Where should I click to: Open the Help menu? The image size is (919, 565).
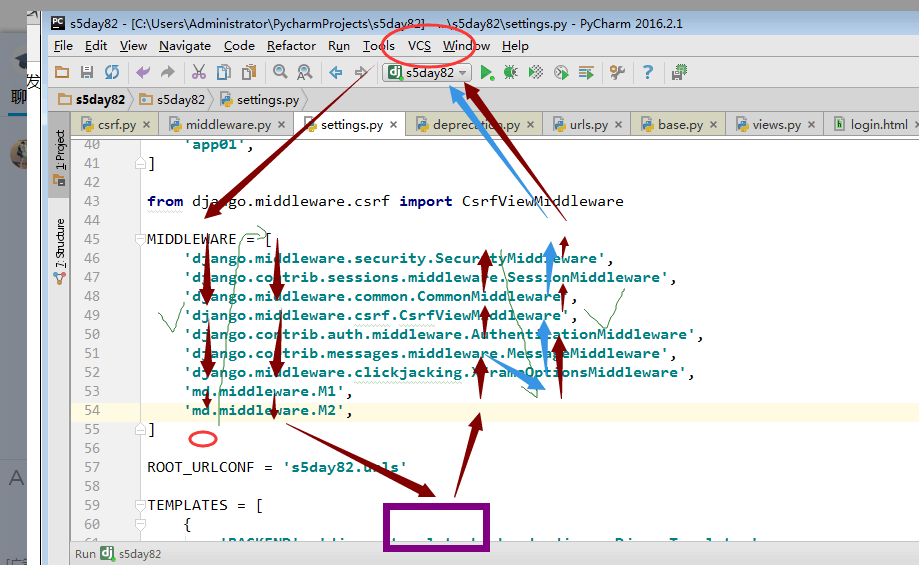click(x=515, y=46)
